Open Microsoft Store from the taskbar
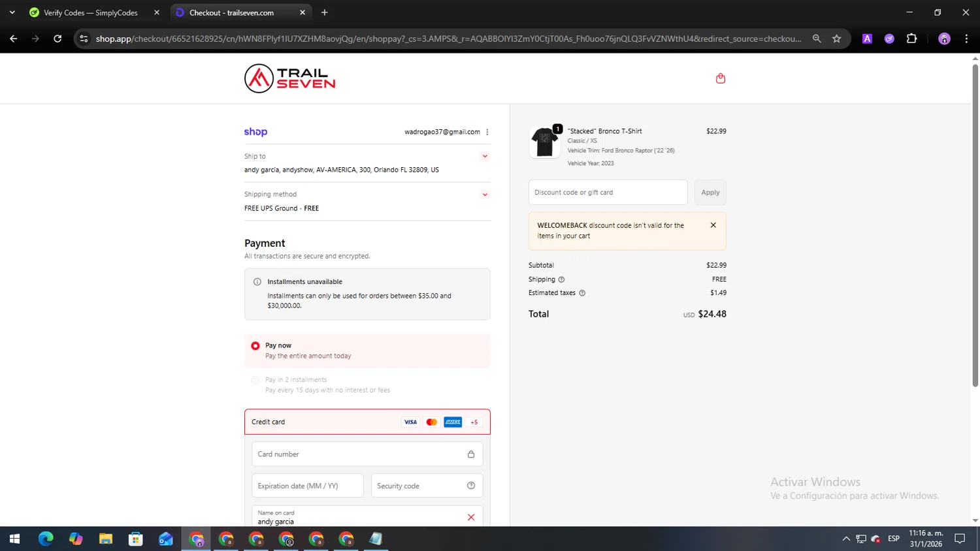The height and width of the screenshot is (551, 980). [x=136, y=539]
